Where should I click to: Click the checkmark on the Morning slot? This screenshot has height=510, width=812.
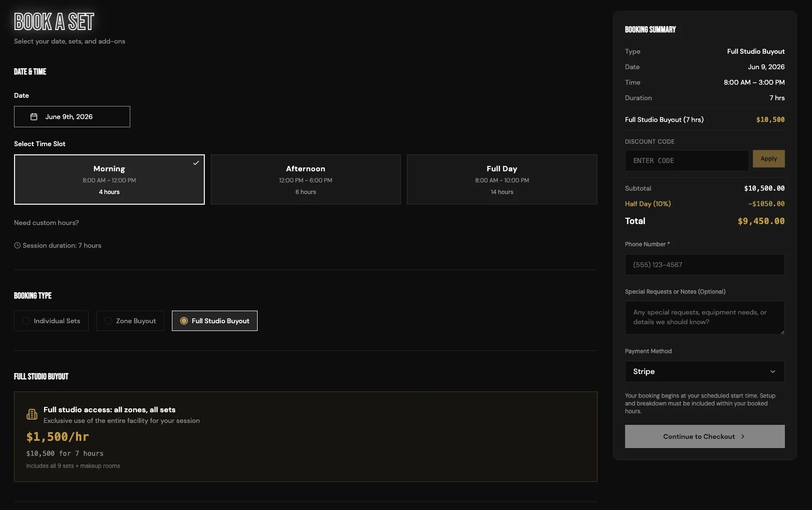point(196,163)
